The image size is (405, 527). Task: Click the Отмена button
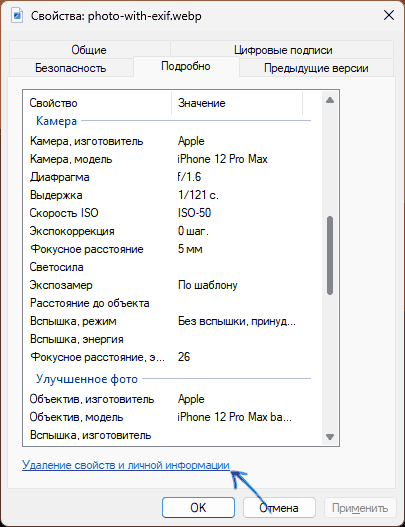[x=279, y=507]
